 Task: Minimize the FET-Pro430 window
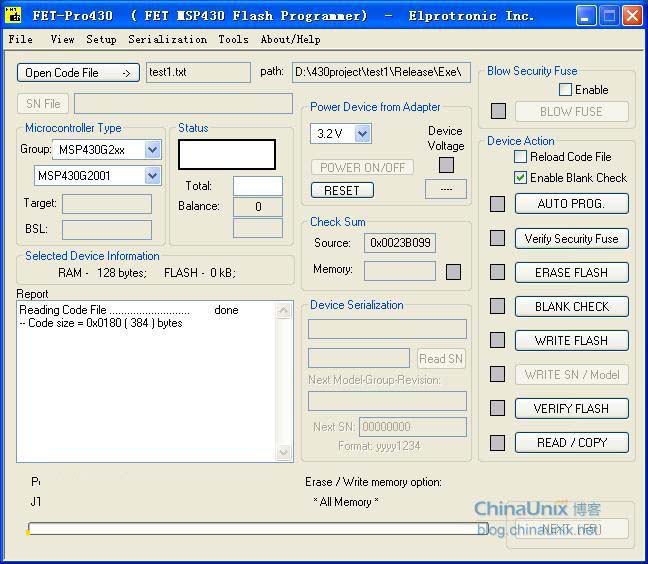(x=586, y=16)
